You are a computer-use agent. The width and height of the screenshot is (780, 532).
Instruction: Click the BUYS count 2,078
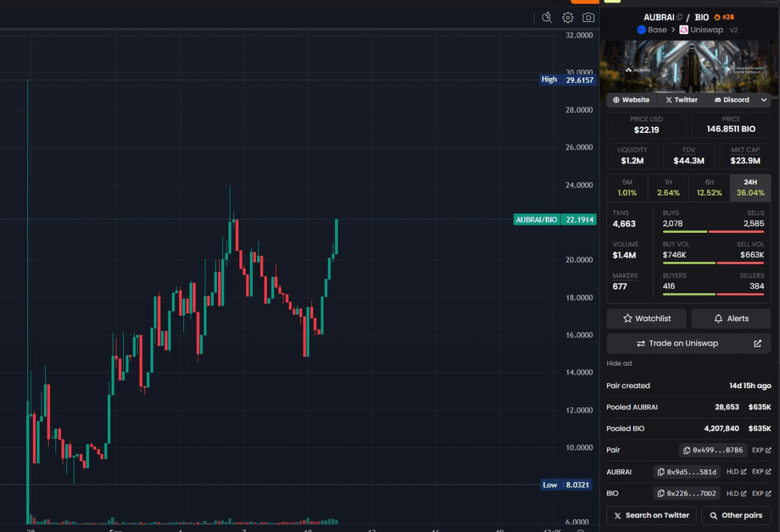pos(673,224)
